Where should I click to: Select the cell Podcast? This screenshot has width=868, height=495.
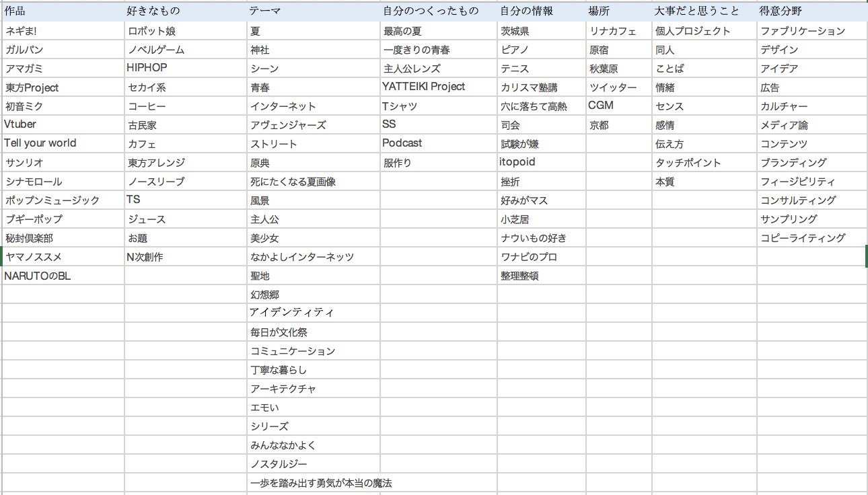click(439, 143)
